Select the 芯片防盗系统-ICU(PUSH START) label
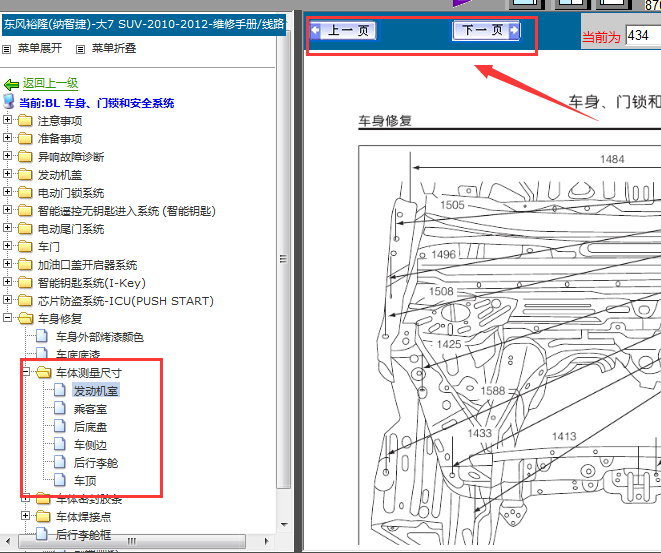This screenshot has height=553, width=661. tap(125, 301)
